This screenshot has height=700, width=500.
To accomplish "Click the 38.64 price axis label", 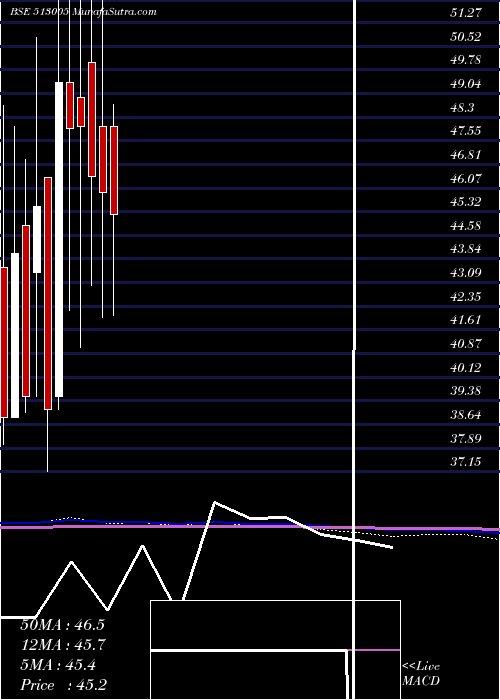I will point(466,415).
